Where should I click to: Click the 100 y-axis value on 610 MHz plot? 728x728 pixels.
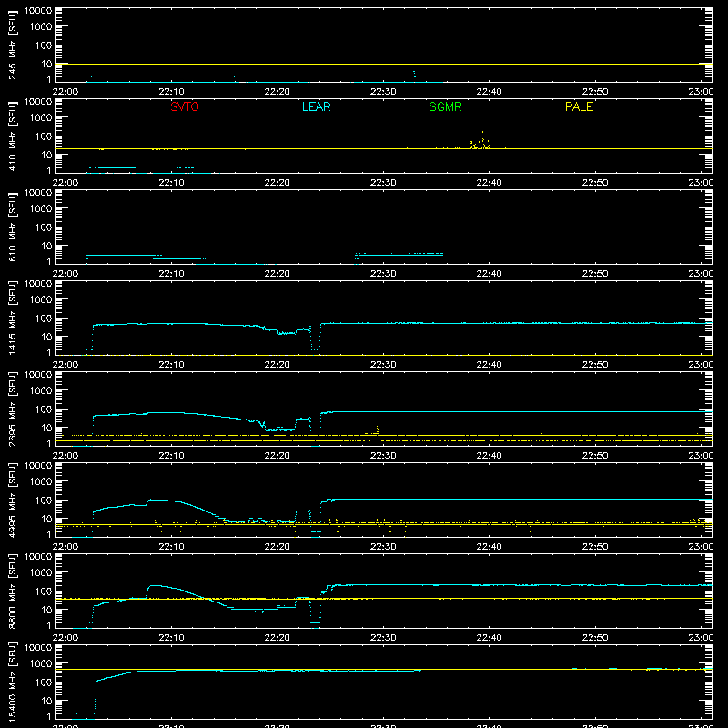(44, 227)
